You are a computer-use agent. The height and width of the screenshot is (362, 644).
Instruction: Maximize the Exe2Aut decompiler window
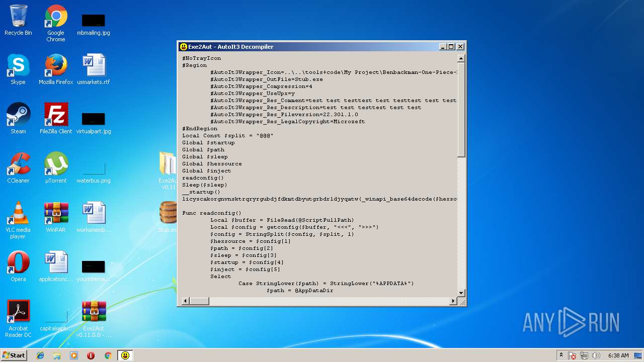[x=451, y=47]
